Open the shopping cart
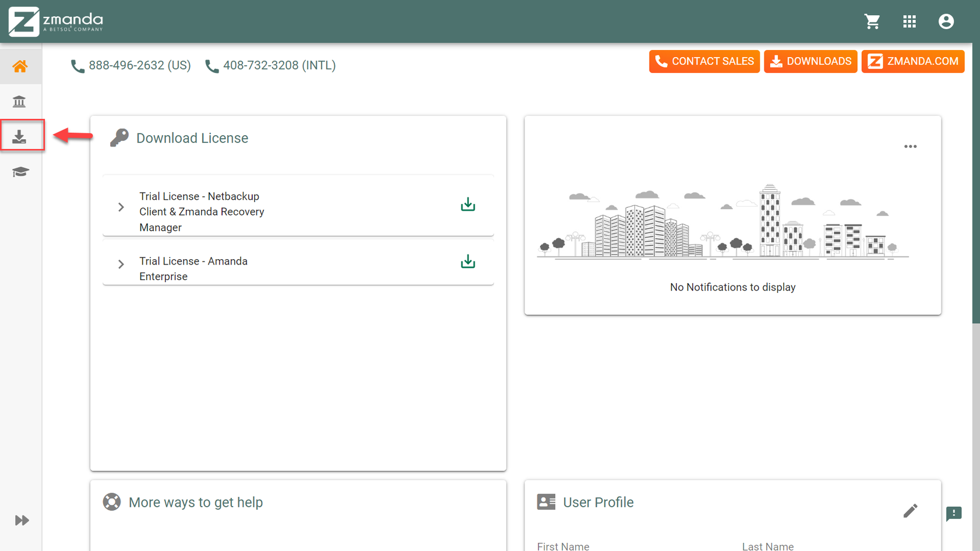Viewport: 980px width, 551px height. pyautogui.click(x=872, y=22)
